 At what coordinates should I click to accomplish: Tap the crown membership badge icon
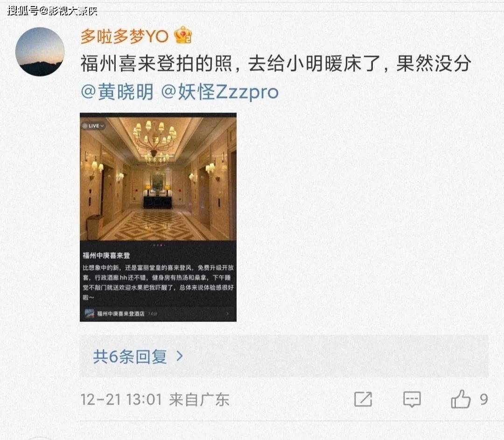[182, 35]
